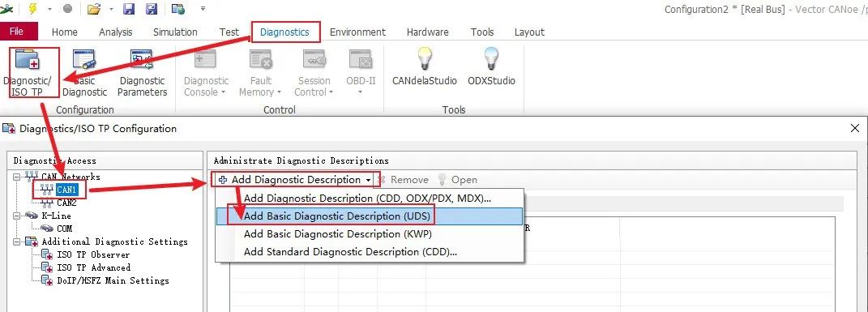868x312 pixels.
Task: Click the Remove description button
Action: pyautogui.click(x=403, y=180)
